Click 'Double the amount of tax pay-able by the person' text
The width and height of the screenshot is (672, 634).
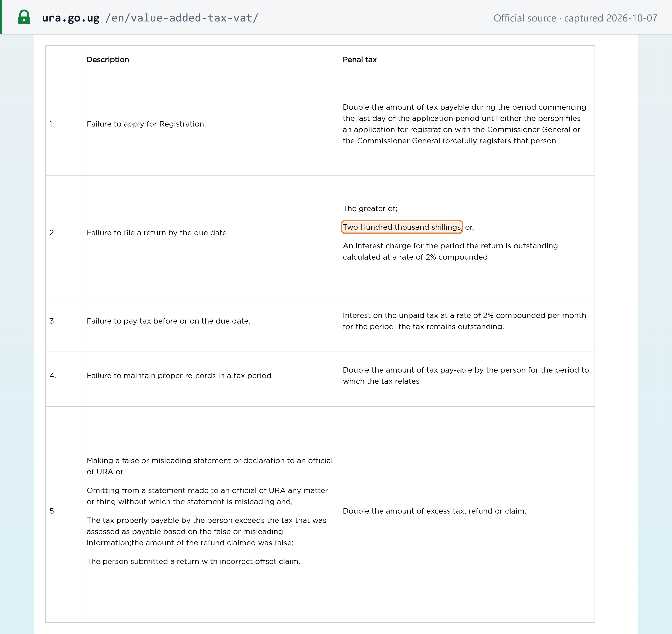pos(466,376)
